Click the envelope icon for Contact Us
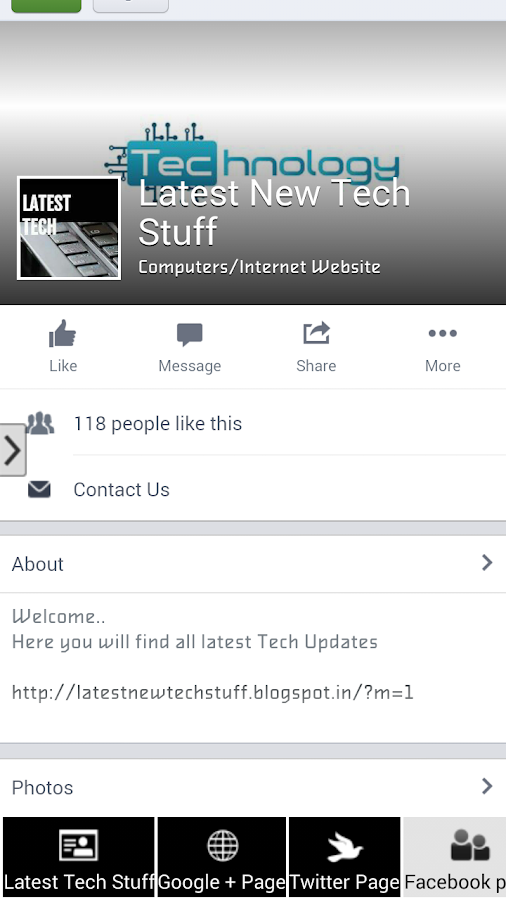Viewport: 506px width, 900px height. click(x=39, y=489)
